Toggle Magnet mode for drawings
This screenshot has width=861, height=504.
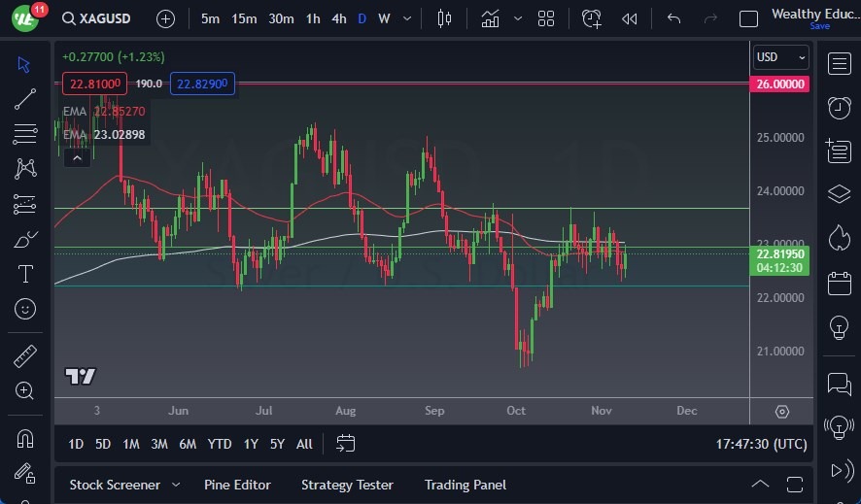tap(25, 438)
